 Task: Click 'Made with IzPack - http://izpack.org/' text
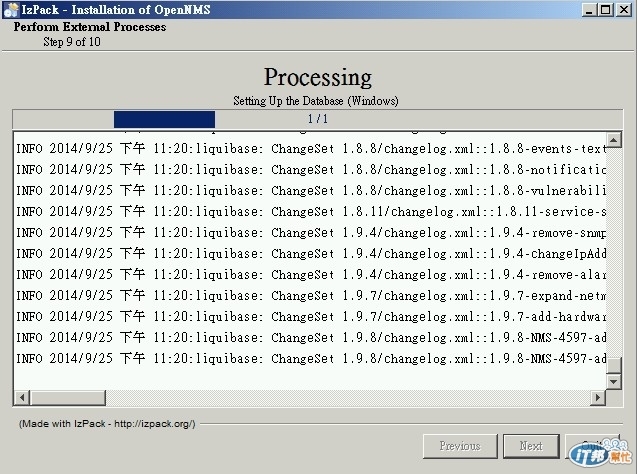[x=107, y=424]
